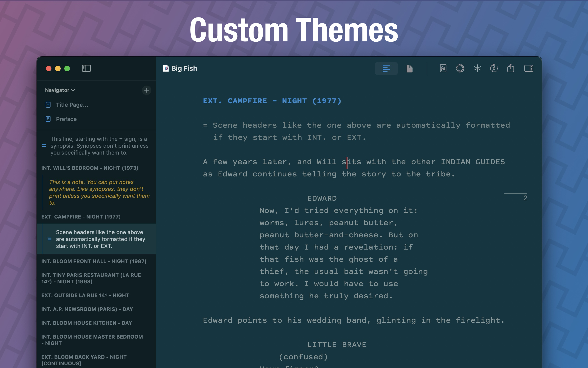Click the equals icon beside the selected synopsis
588x368 pixels.
point(50,239)
